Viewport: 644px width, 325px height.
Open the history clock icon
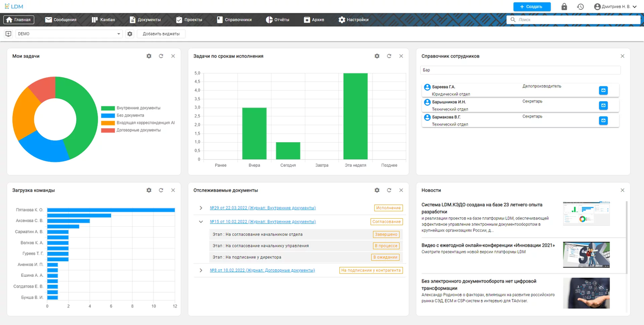coord(580,6)
